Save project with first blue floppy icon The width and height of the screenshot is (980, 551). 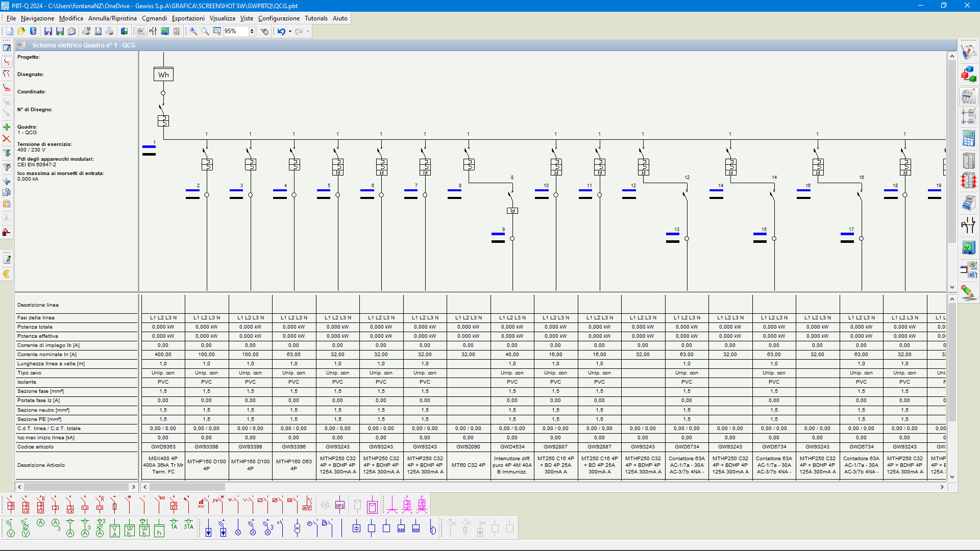(48, 31)
